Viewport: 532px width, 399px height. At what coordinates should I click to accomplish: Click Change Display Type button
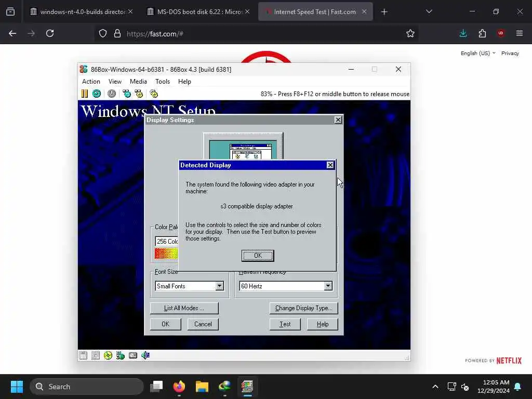(x=303, y=308)
